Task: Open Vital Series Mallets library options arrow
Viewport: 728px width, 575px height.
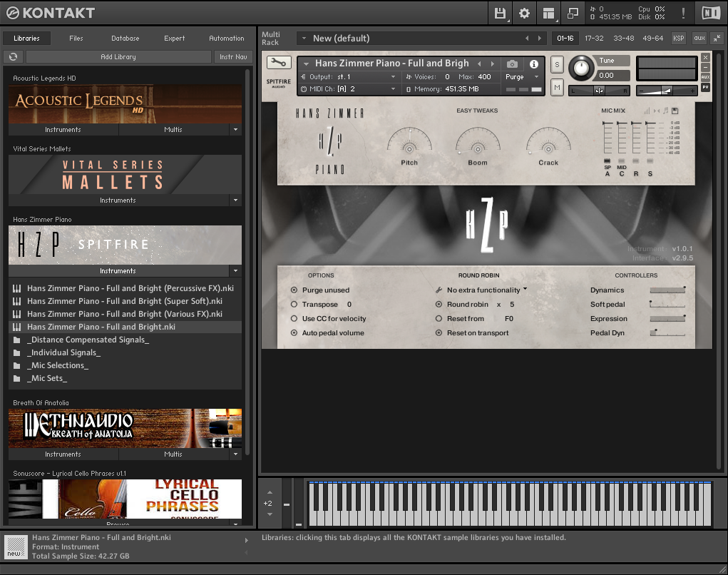Action: point(235,200)
